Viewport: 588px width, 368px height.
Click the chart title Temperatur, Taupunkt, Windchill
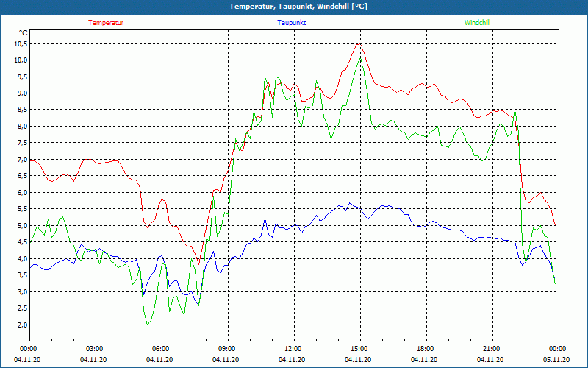coord(298,7)
